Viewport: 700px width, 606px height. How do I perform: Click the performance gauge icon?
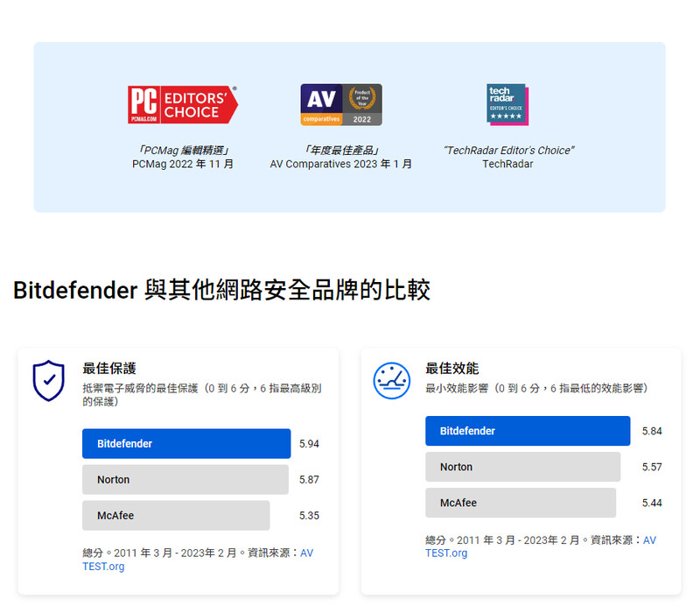[x=391, y=380]
